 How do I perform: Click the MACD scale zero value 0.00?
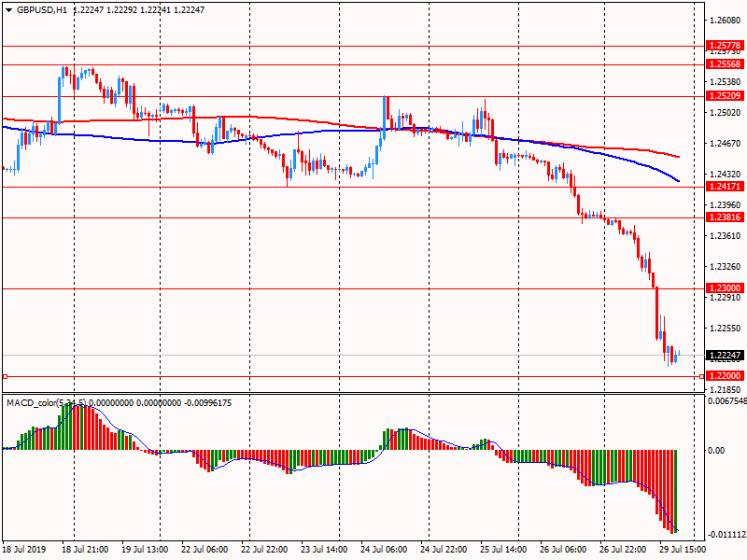click(716, 450)
